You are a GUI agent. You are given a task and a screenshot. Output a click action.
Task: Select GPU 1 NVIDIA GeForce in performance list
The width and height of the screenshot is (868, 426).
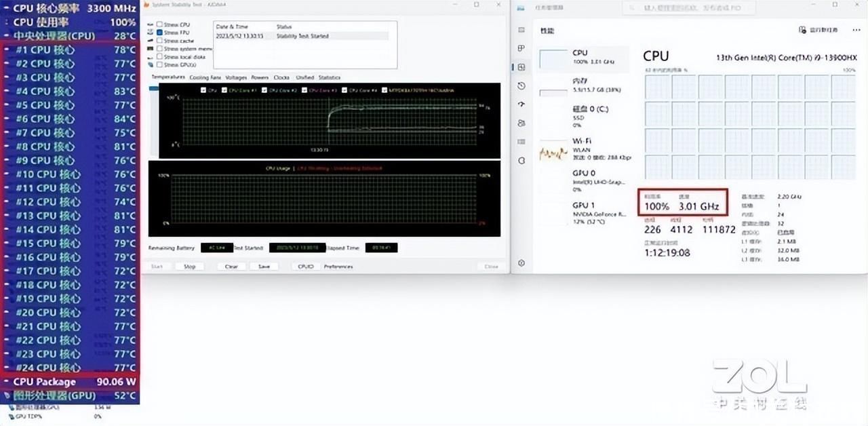tap(583, 214)
